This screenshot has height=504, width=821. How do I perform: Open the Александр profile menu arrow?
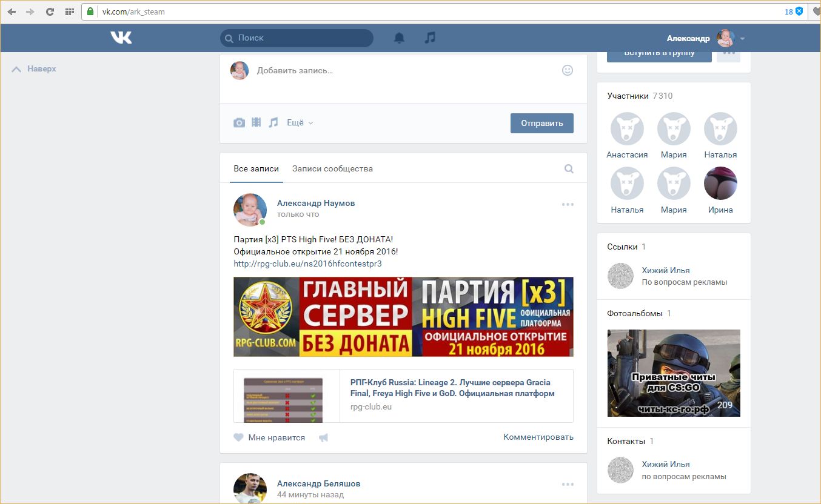743,39
